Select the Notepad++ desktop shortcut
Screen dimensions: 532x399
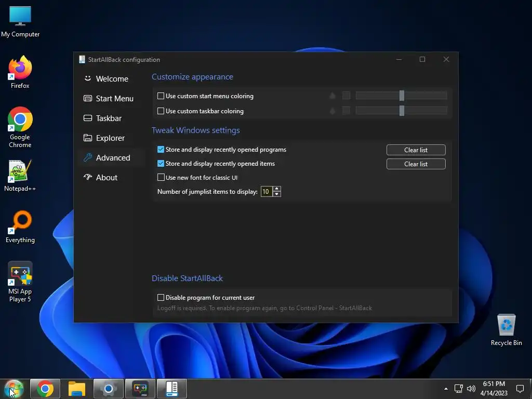pos(20,176)
